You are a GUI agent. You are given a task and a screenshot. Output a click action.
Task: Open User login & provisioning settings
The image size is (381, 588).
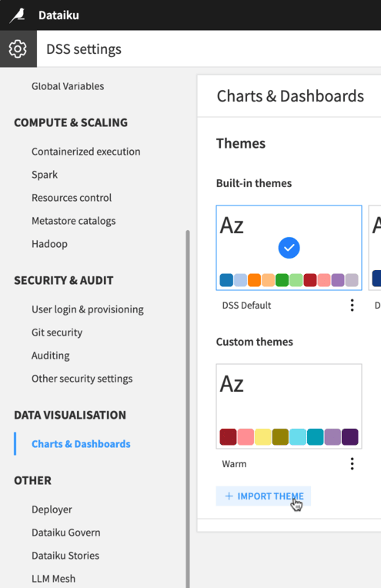[x=88, y=309]
